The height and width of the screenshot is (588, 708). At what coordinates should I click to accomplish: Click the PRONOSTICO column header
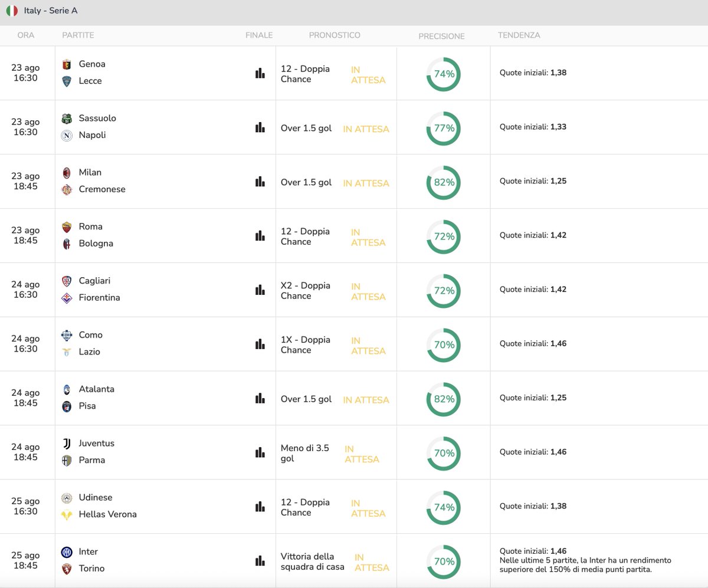pos(335,35)
